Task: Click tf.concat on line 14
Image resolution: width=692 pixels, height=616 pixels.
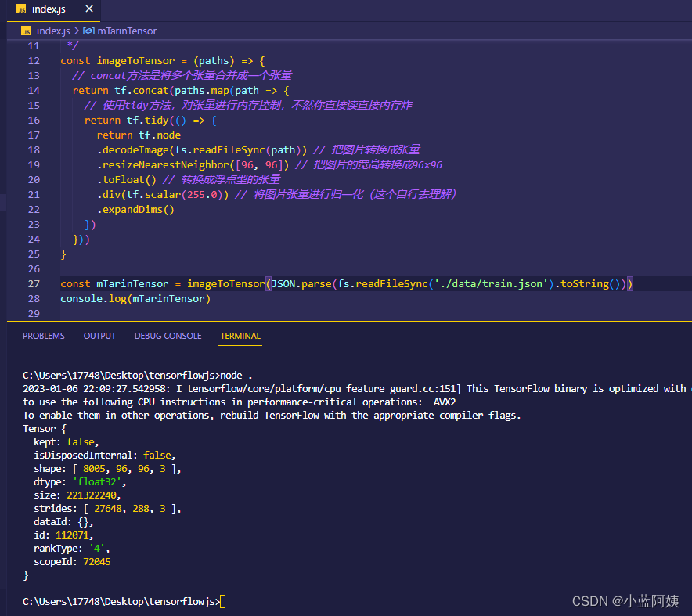Action: click(141, 91)
